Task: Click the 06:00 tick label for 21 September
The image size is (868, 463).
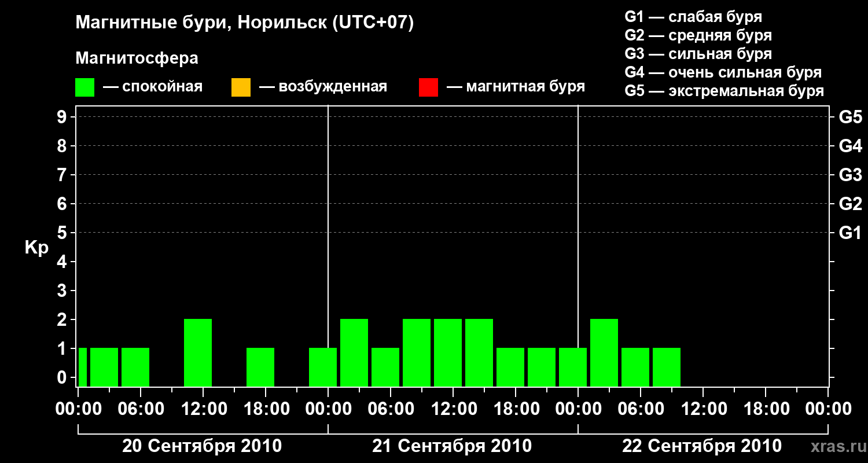Action: coord(391,409)
